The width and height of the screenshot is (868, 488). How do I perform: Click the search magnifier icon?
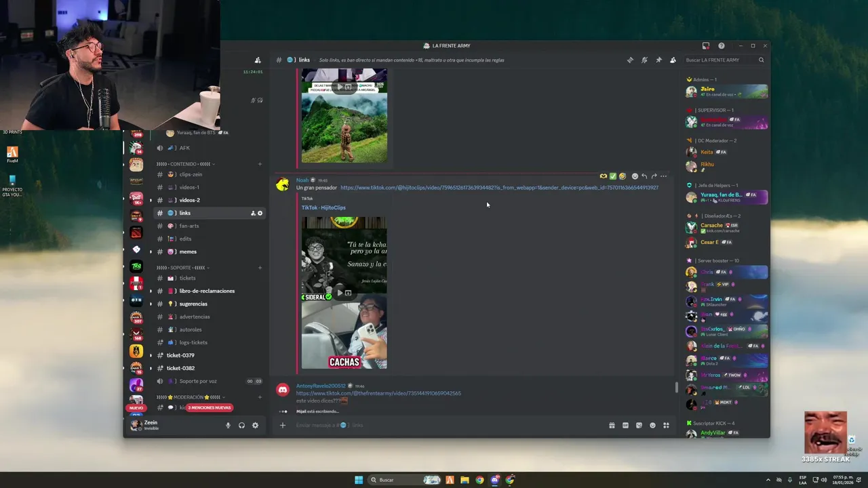(x=761, y=60)
